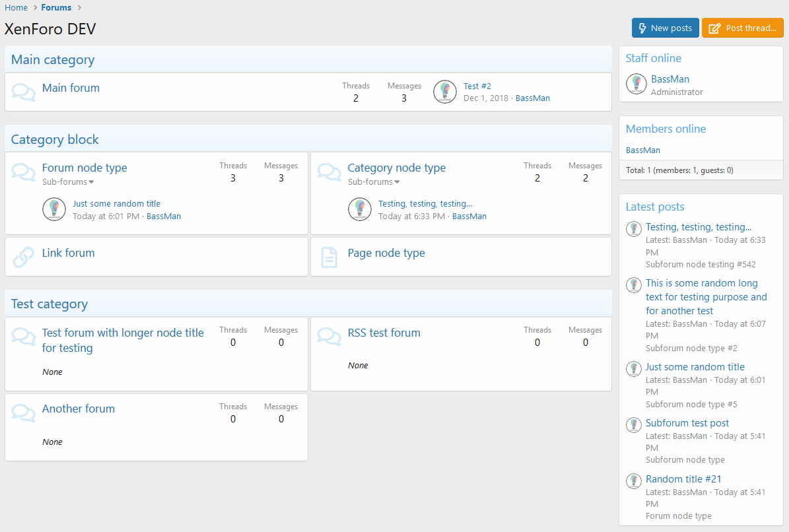Click avatar next to Subforum test post

pyautogui.click(x=634, y=424)
